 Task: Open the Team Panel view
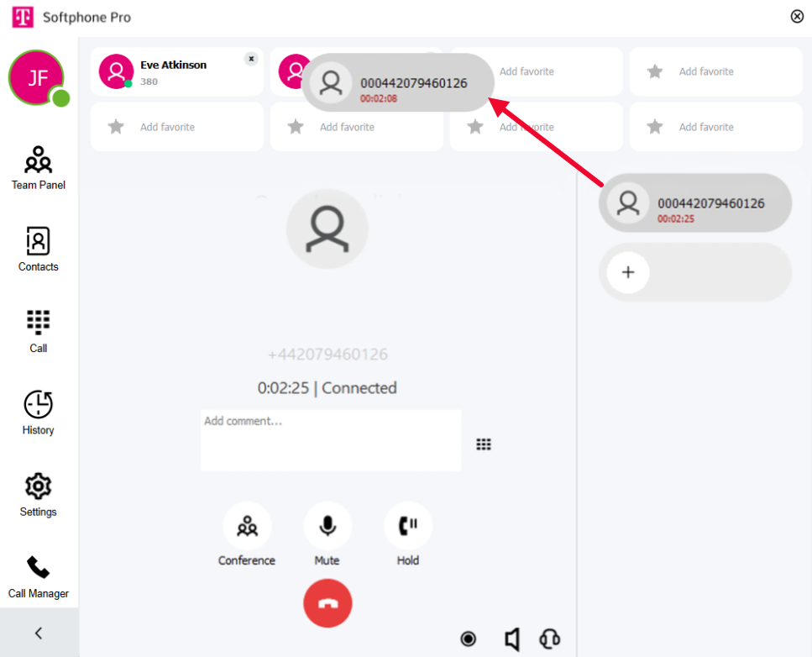coord(39,168)
